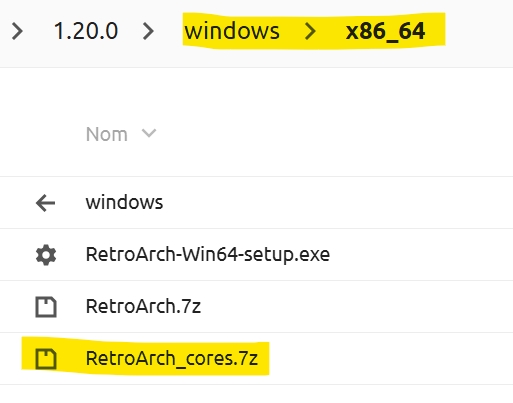The image size is (513, 403).
Task: Click the back arrow icon beside windows
Action: click(x=45, y=203)
